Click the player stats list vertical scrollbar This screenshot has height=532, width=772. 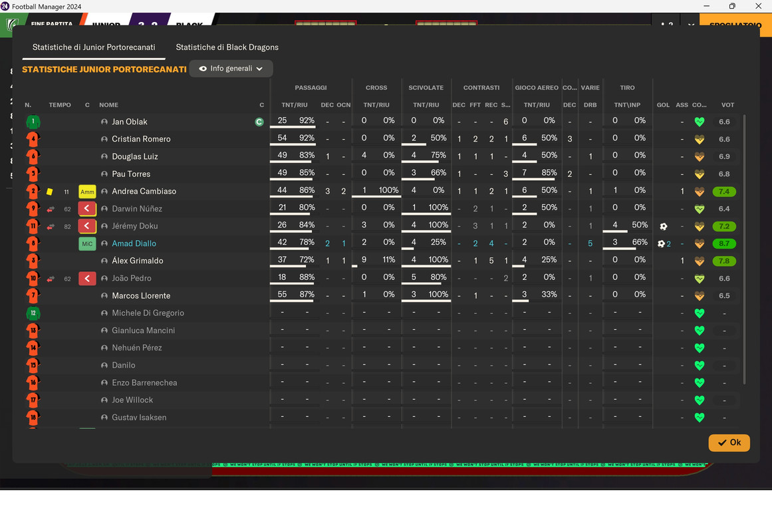click(x=744, y=249)
